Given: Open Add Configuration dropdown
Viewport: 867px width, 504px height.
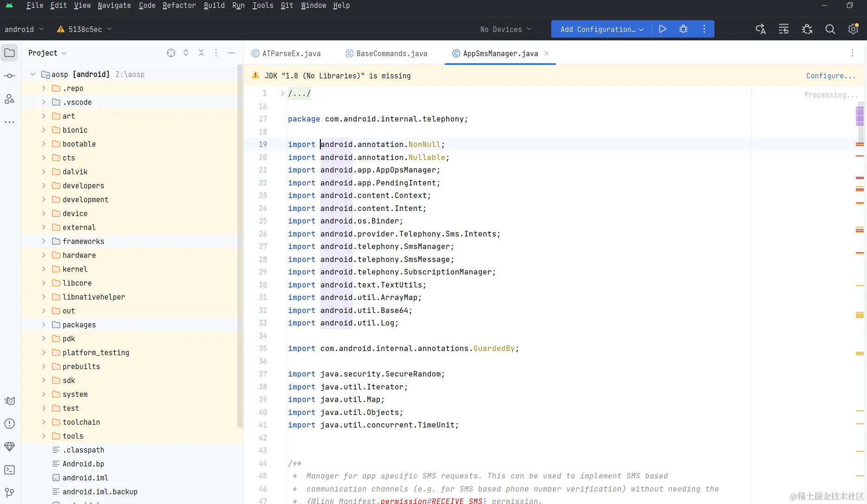Looking at the screenshot, I should point(601,29).
